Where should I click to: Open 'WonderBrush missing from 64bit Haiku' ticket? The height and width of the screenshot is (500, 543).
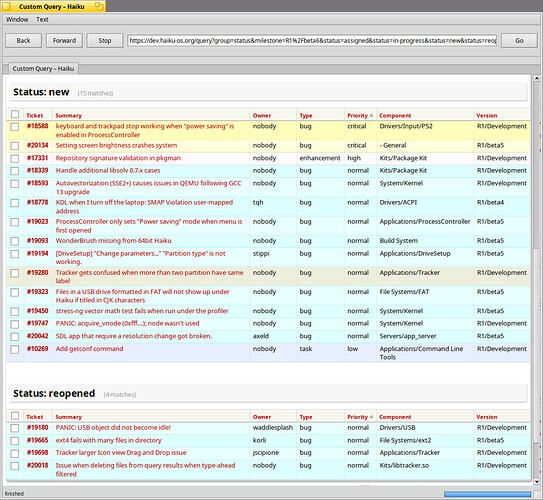(114, 241)
